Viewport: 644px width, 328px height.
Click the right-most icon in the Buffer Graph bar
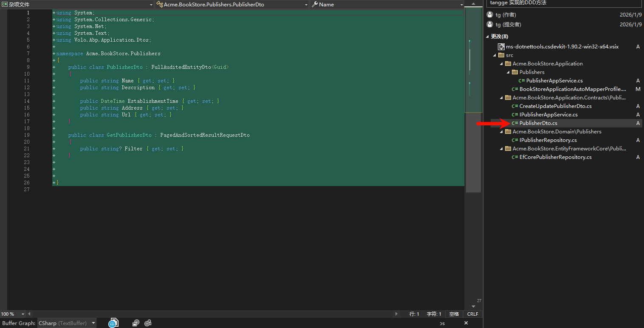pos(148,323)
